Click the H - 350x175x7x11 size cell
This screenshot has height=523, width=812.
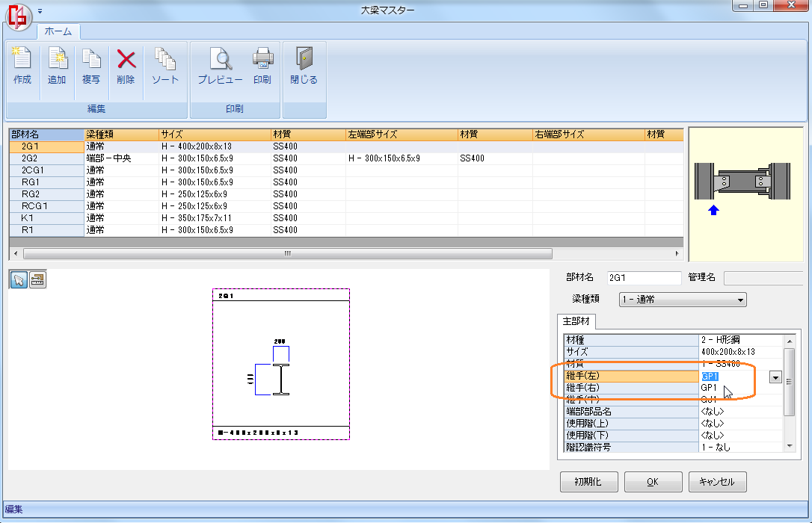coord(215,217)
